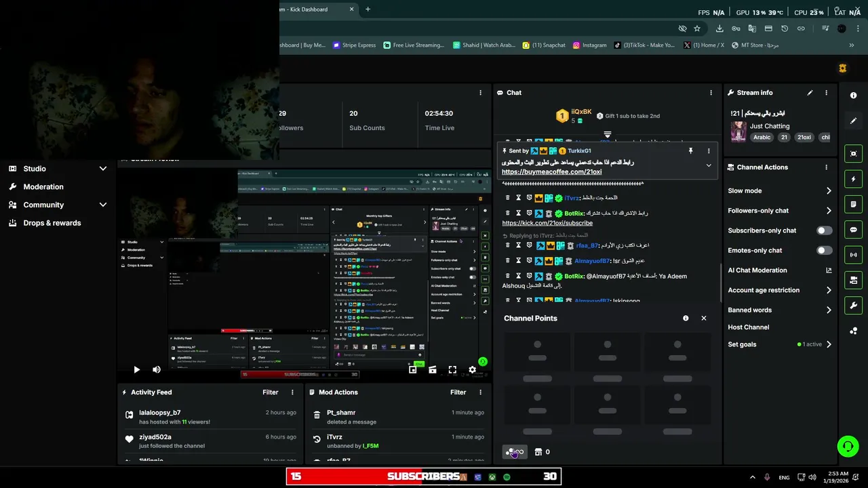Open the stats panel options menu
The image size is (868, 488).
coord(480,93)
